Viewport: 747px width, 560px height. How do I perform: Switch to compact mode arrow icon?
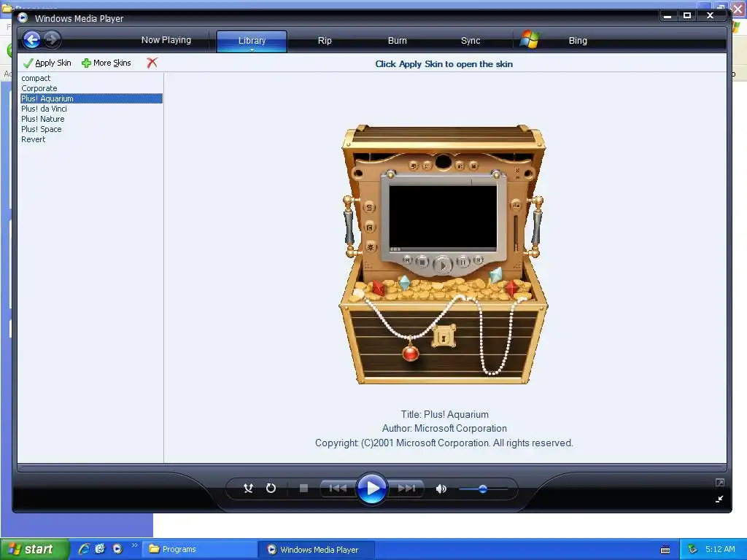(x=719, y=499)
